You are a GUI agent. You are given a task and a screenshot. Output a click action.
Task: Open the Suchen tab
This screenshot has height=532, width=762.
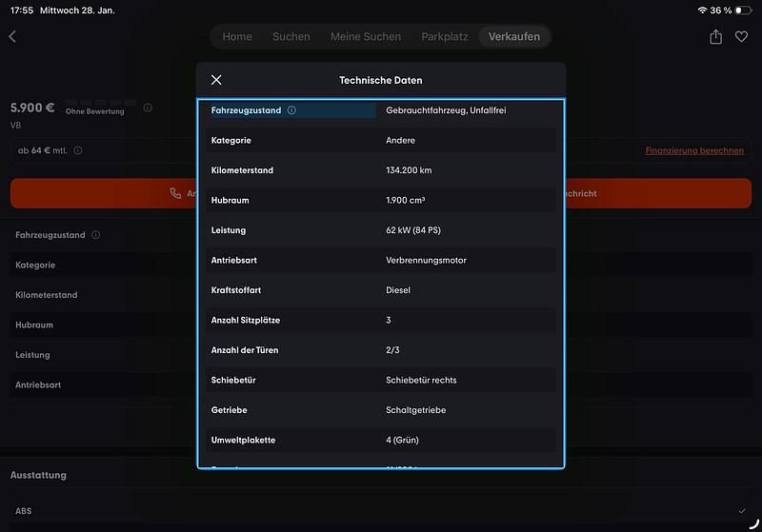coord(291,37)
